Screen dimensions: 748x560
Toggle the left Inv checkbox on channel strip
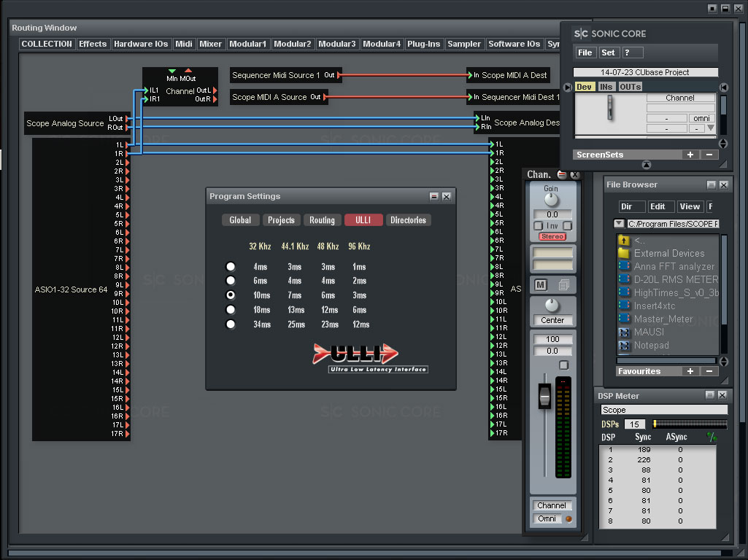point(538,225)
